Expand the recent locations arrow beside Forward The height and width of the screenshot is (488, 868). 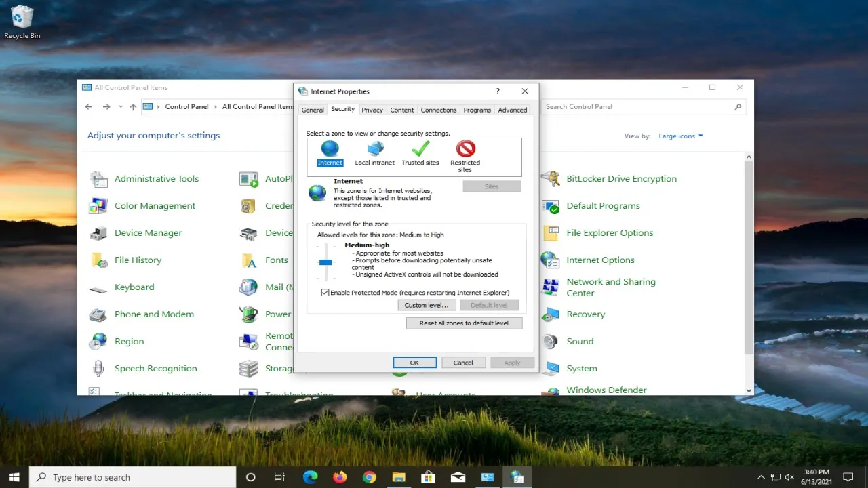[121, 107]
